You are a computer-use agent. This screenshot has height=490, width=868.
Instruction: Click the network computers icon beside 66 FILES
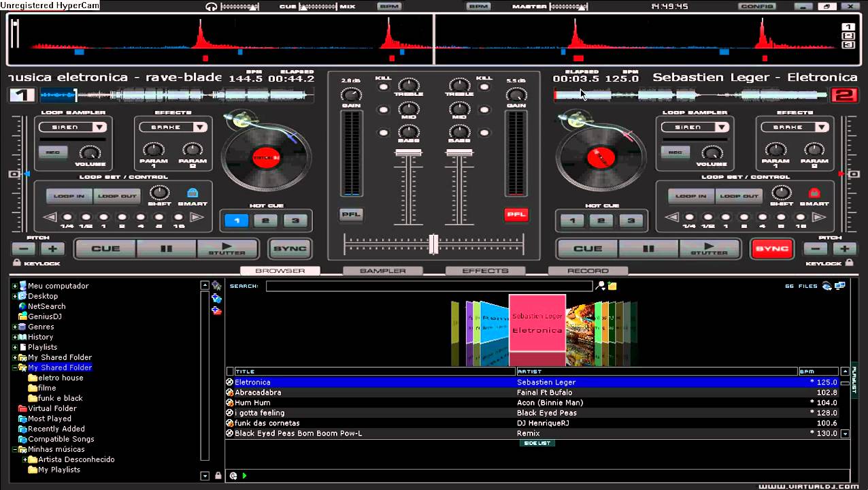840,286
